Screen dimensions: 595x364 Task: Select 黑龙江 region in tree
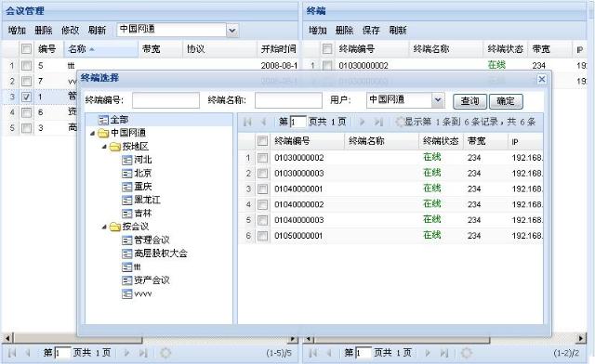(x=147, y=200)
